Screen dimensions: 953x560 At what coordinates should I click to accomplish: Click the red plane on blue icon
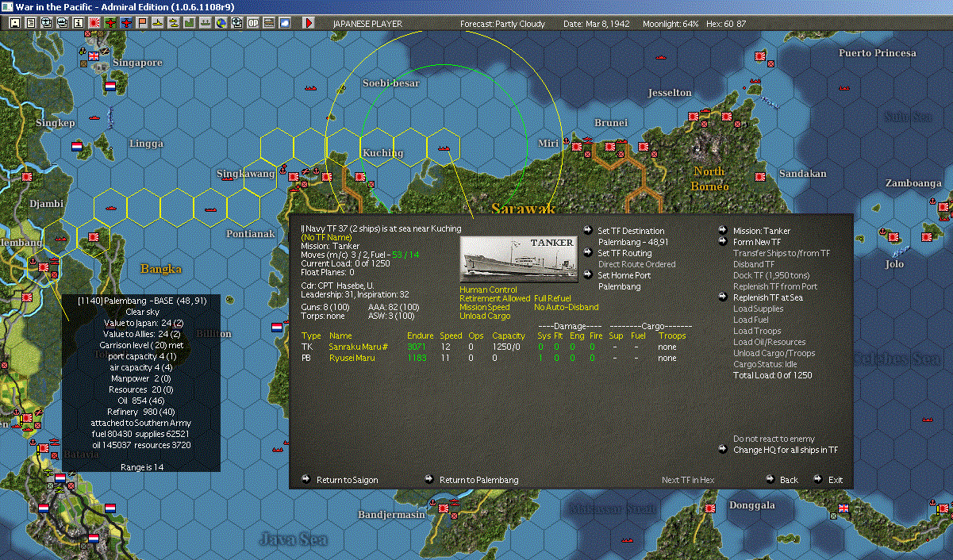point(127,23)
